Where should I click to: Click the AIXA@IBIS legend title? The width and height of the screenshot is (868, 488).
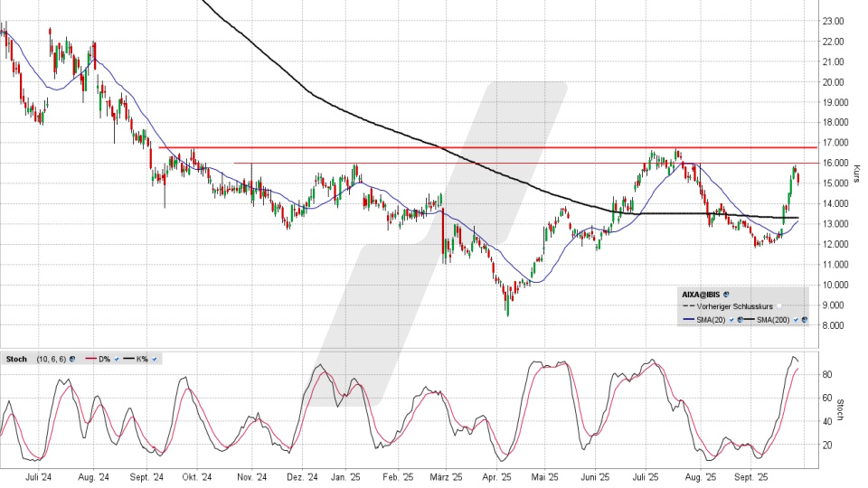click(x=701, y=295)
